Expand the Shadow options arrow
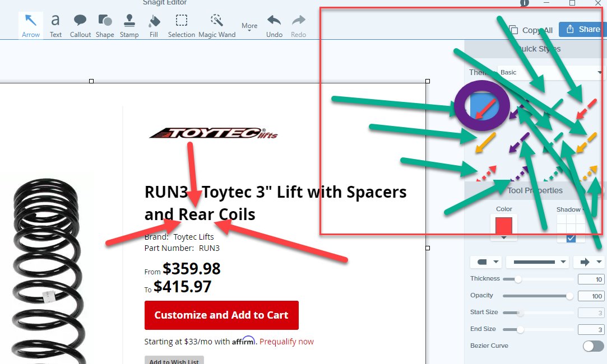The image size is (607, 364). pos(583,210)
